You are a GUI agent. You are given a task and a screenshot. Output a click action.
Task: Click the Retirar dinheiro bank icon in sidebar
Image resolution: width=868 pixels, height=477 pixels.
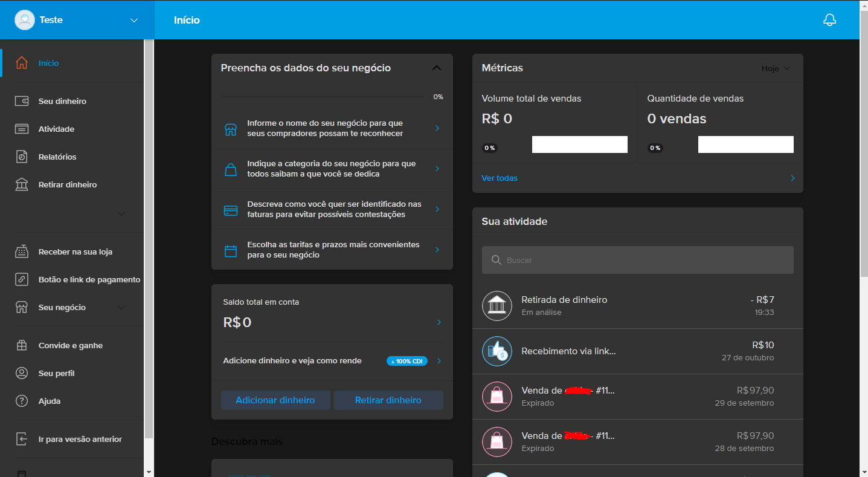coord(22,184)
